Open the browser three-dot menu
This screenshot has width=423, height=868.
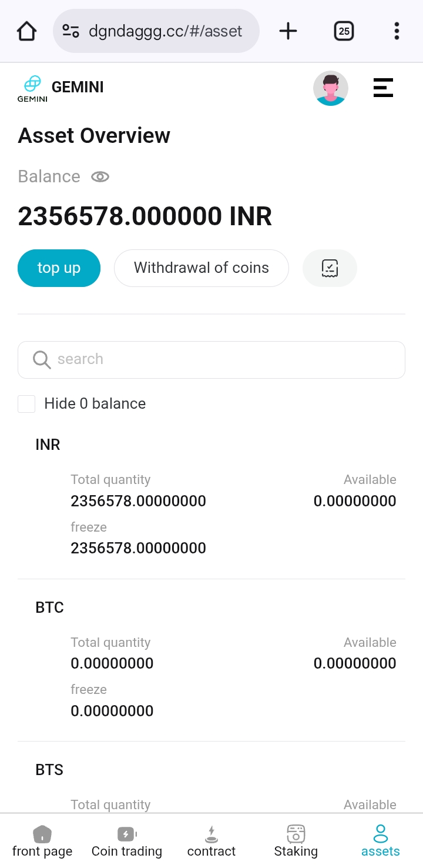[x=397, y=31]
